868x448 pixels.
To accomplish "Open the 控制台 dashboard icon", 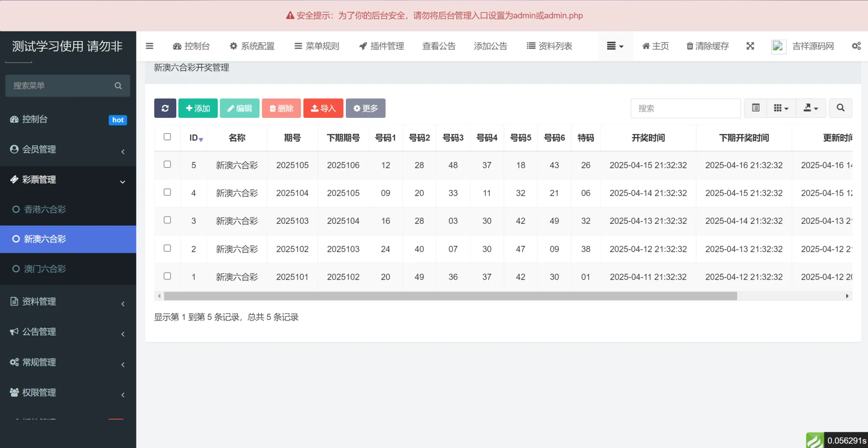I will pyautogui.click(x=191, y=46).
